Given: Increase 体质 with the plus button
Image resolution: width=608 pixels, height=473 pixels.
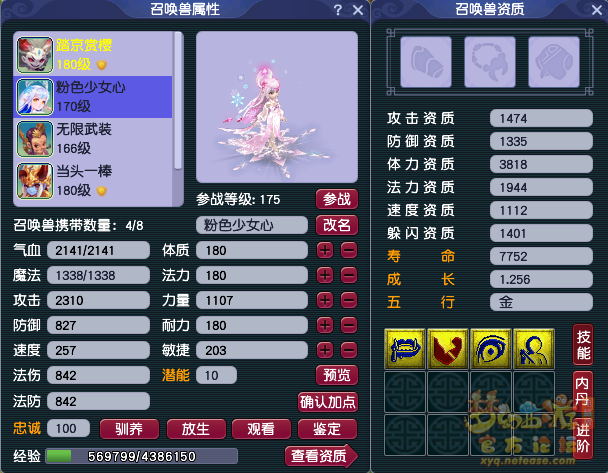Looking at the screenshot, I should click(325, 250).
